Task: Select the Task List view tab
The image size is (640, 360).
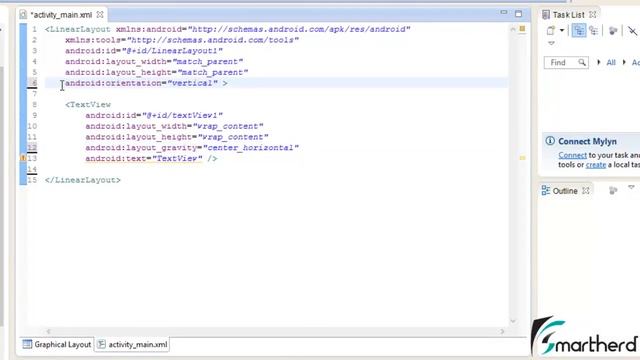Action: click(568, 15)
